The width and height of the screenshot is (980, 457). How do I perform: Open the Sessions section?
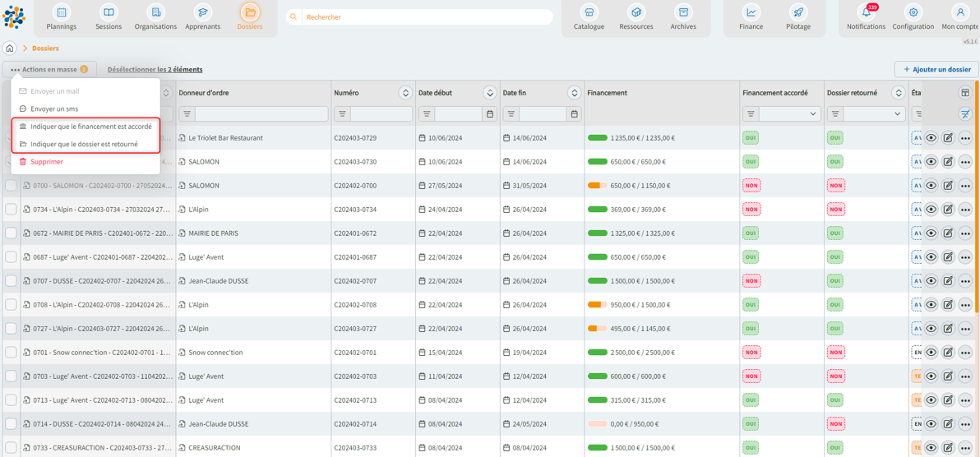tap(109, 18)
